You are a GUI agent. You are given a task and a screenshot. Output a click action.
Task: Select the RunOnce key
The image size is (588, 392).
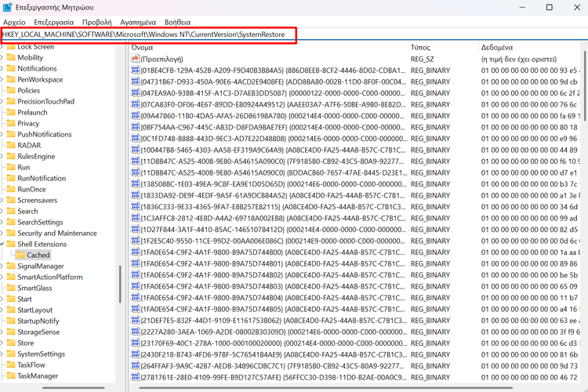(x=32, y=189)
